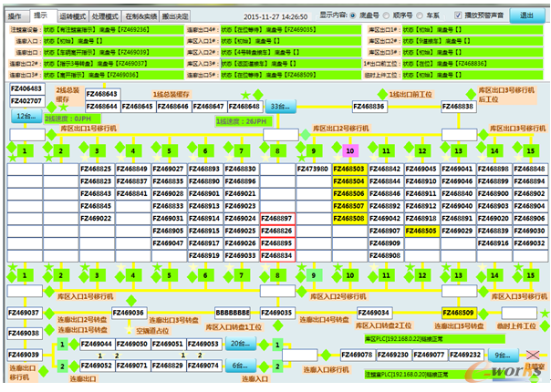Select the 处理模式 tab
Viewport: 551px width, 392px height.
pyautogui.click(x=105, y=16)
